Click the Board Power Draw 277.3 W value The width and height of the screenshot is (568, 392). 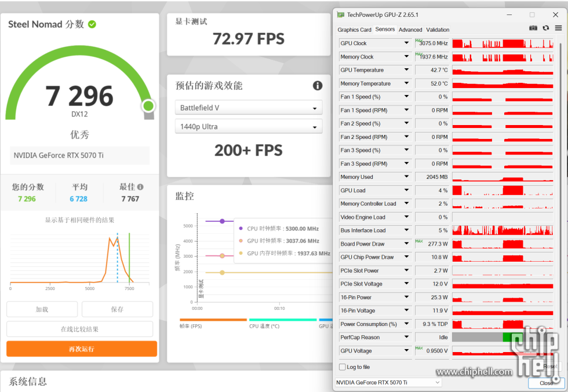[432, 244]
